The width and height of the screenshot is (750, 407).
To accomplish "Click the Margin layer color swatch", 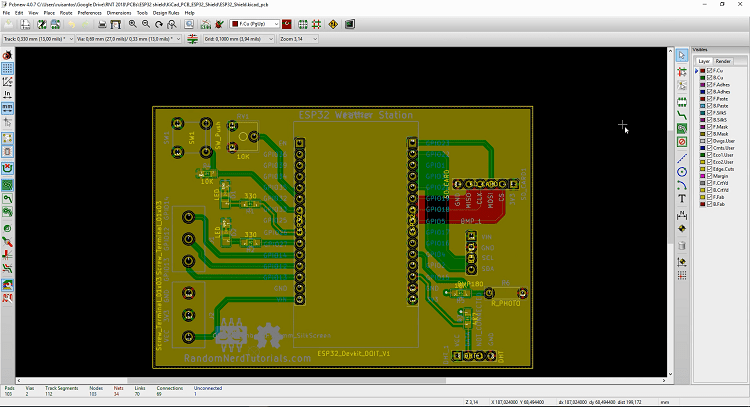I will click(702, 176).
